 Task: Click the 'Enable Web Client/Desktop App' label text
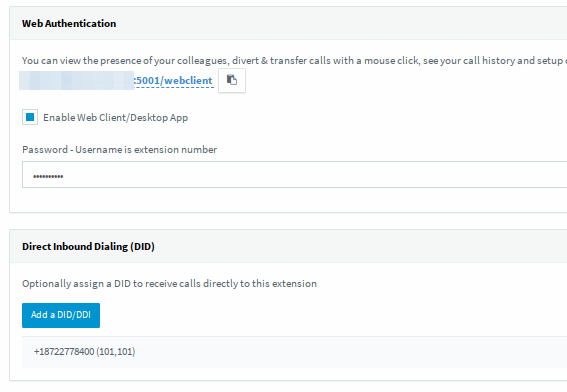click(x=116, y=118)
